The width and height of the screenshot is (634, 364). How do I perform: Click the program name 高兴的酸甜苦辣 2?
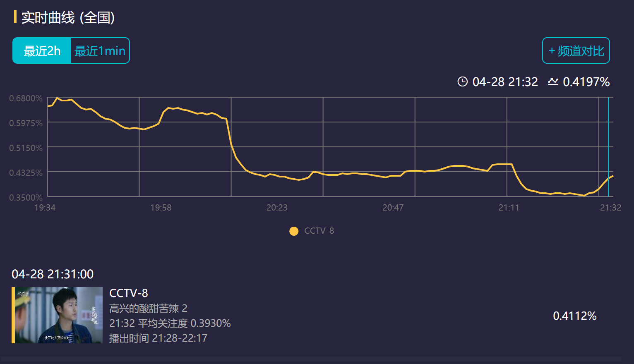point(148,308)
